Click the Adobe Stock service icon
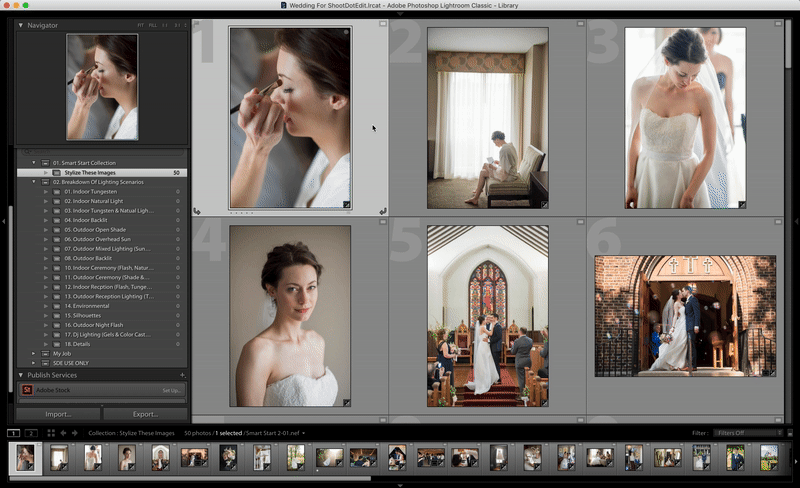 (x=27, y=390)
